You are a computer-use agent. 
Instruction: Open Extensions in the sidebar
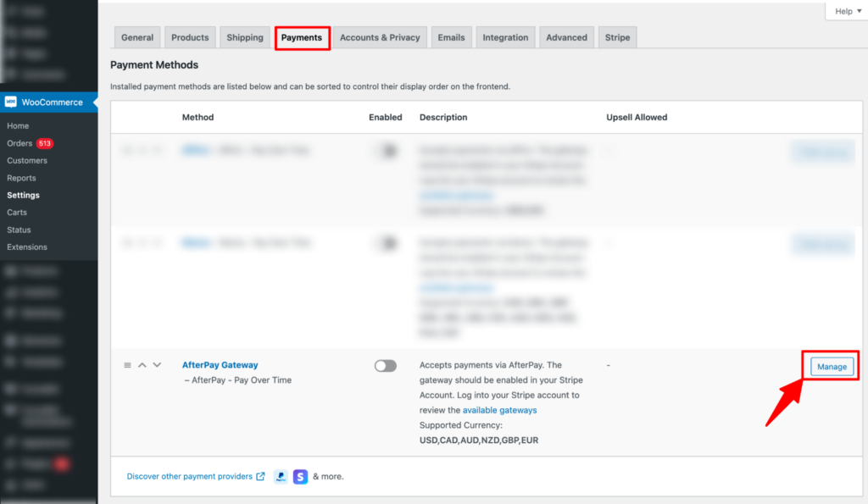(27, 247)
